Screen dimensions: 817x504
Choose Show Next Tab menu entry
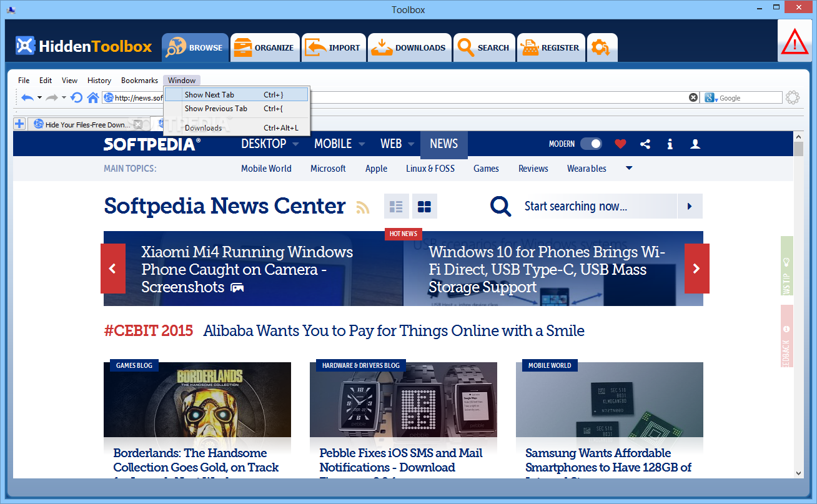pos(236,95)
